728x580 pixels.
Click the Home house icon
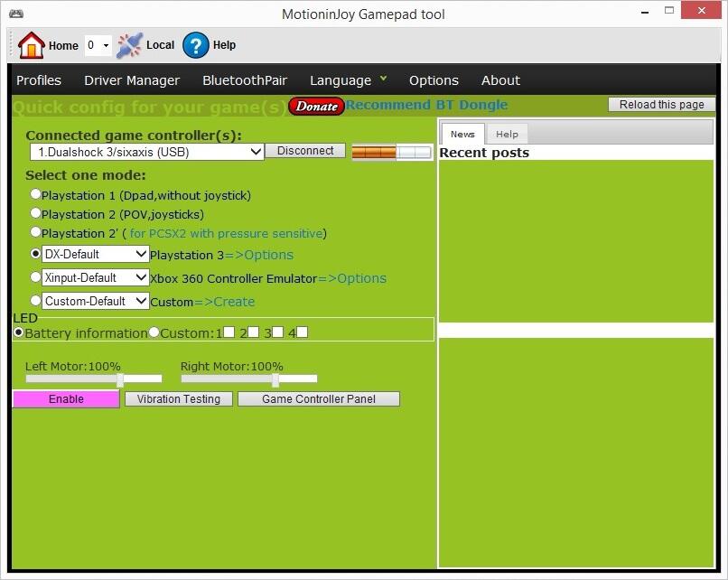click(31, 45)
